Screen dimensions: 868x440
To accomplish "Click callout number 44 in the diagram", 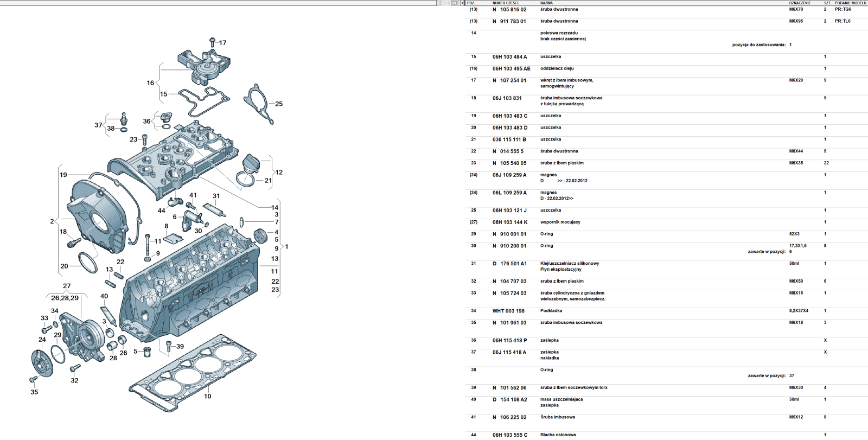I will 161,211.
